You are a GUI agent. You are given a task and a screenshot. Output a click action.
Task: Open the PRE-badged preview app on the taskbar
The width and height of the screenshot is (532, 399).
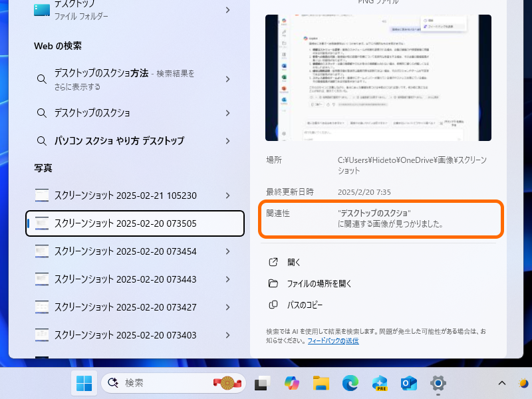tap(380, 384)
